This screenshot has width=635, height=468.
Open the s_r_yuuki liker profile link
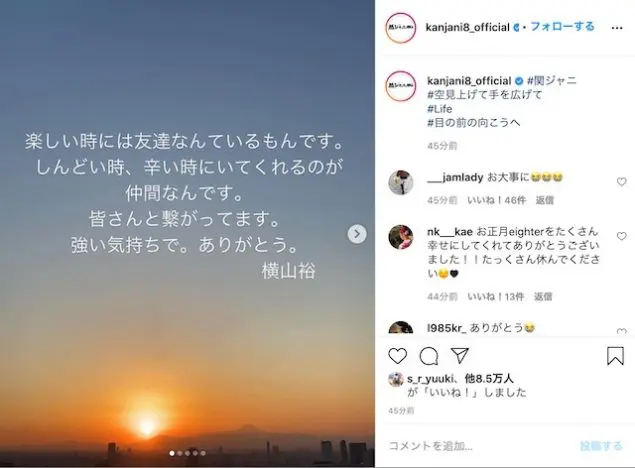pos(430,379)
